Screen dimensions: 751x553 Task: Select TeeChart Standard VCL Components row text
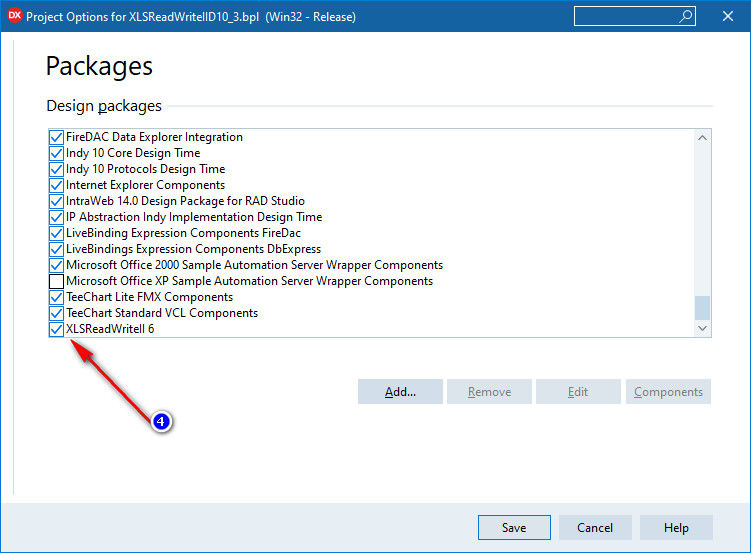tap(162, 313)
